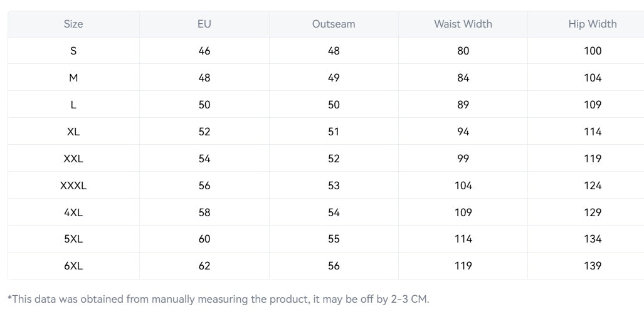This screenshot has height=324, width=644.
Task: Click the Hip Width column header
Action: tap(592, 24)
